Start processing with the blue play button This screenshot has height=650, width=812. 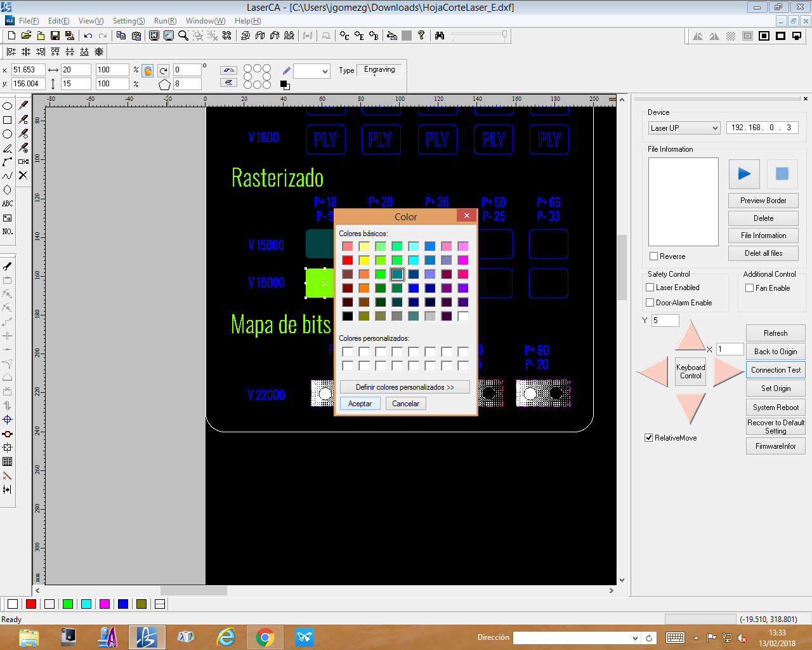[x=745, y=173]
